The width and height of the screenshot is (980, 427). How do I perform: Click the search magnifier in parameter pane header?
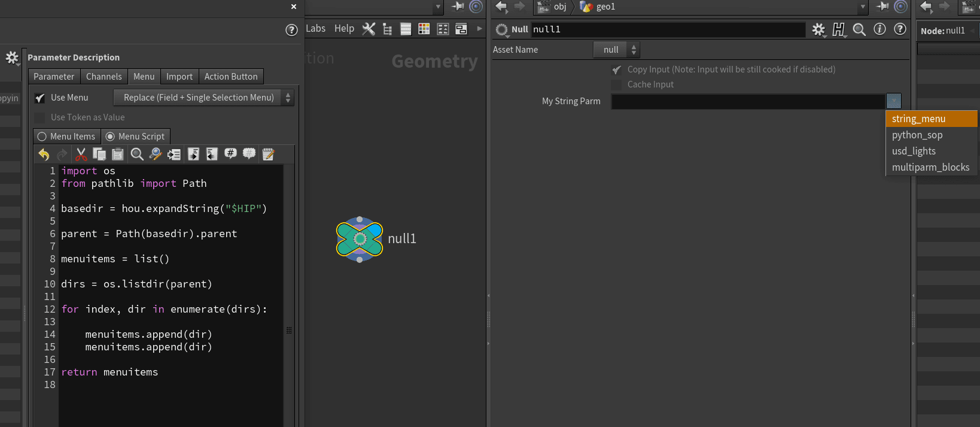click(859, 29)
